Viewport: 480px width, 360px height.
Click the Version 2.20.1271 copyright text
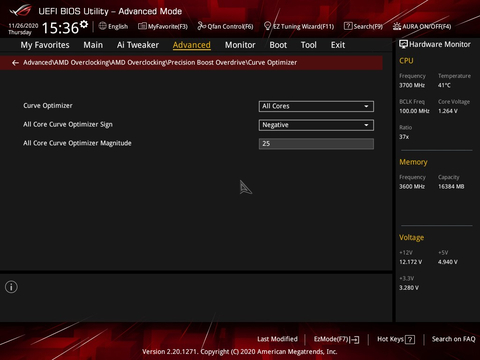pos(240,352)
